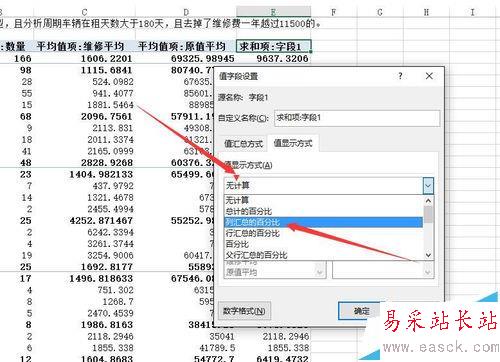
Task: Click header cell 平均值项:原值平均
Action: point(182,46)
